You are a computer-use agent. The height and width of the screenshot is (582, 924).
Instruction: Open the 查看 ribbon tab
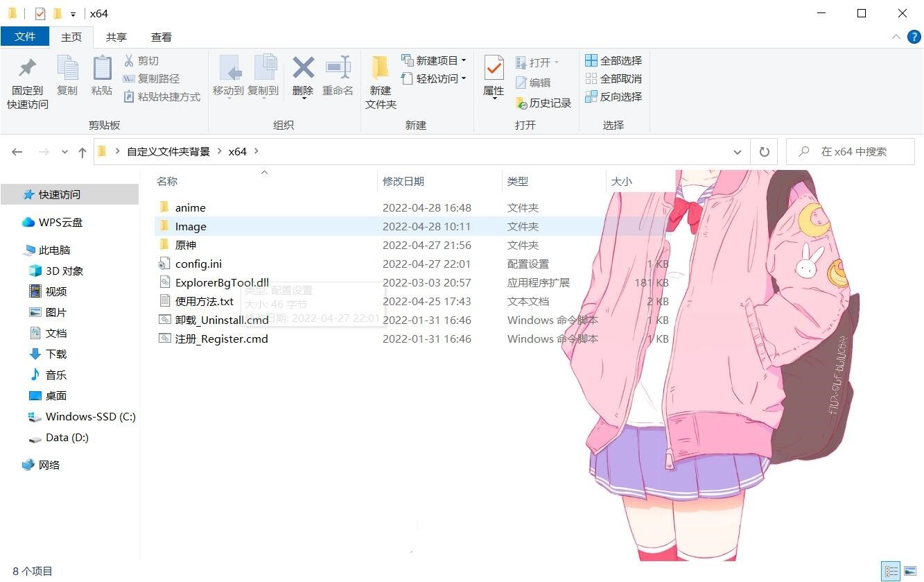(x=162, y=37)
